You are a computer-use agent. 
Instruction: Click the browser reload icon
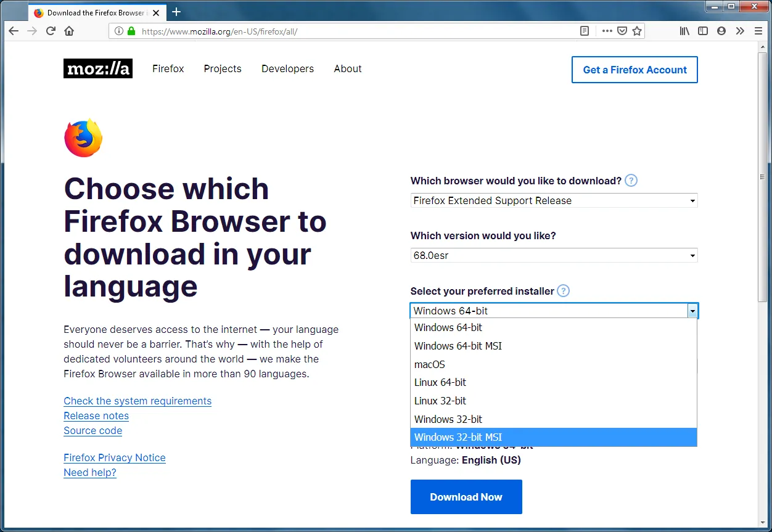pyautogui.click(x=51, y=31)
